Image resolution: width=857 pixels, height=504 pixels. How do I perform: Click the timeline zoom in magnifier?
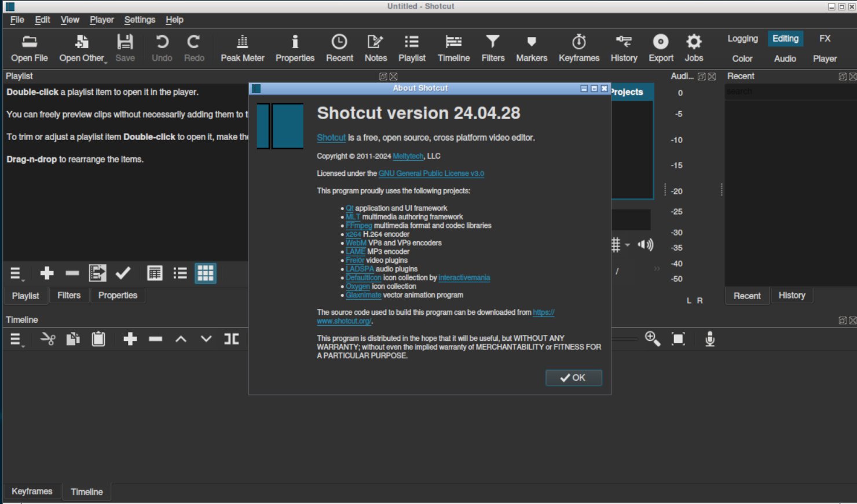tap(652, 339)
